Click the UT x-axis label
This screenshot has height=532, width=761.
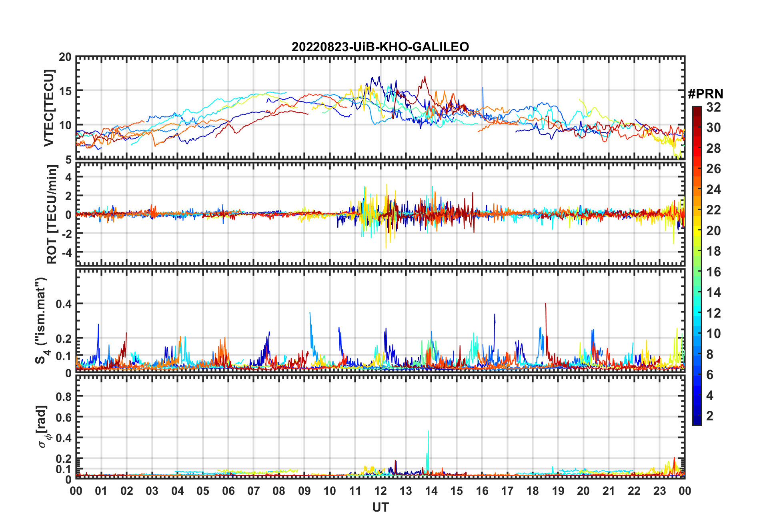(380, 508)
